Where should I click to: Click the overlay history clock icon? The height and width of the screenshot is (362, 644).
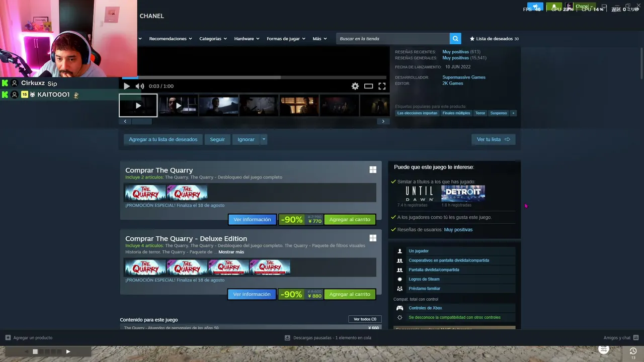coord(633,351)
